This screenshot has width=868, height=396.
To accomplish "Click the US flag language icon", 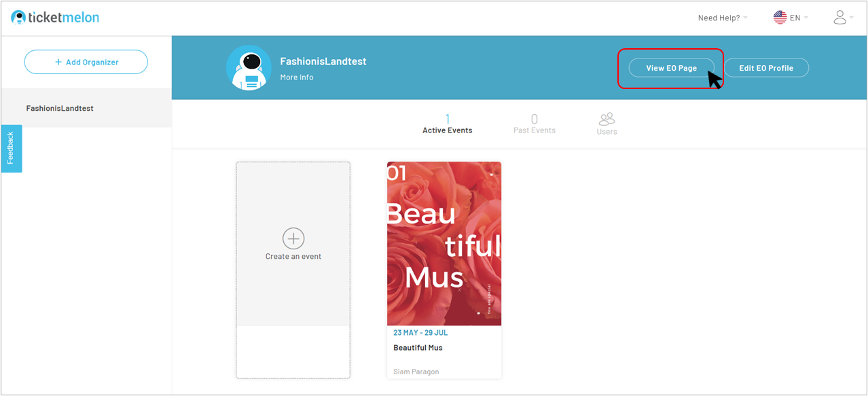I will coord(780,18).
